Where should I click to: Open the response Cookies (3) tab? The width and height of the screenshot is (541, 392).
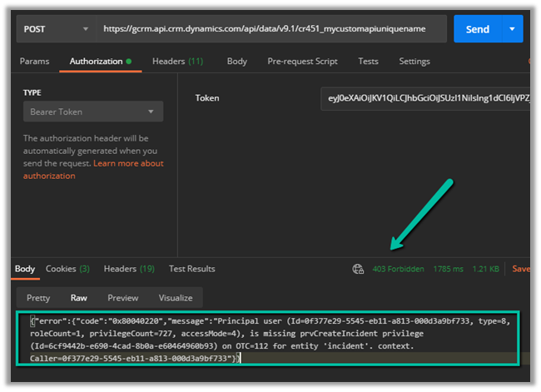67,269
